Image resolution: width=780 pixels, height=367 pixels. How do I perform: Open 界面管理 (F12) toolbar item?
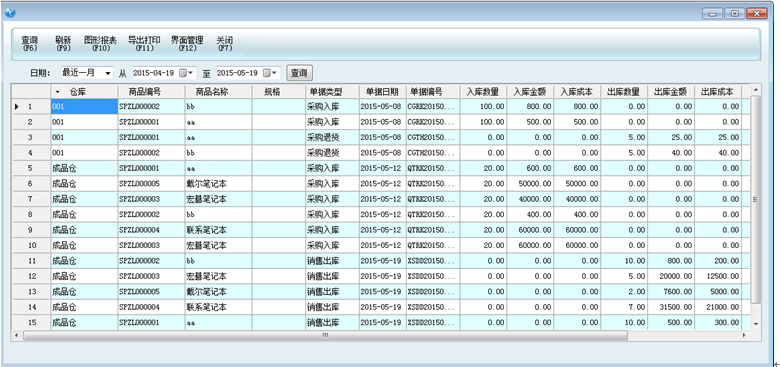tap(187, 44)
